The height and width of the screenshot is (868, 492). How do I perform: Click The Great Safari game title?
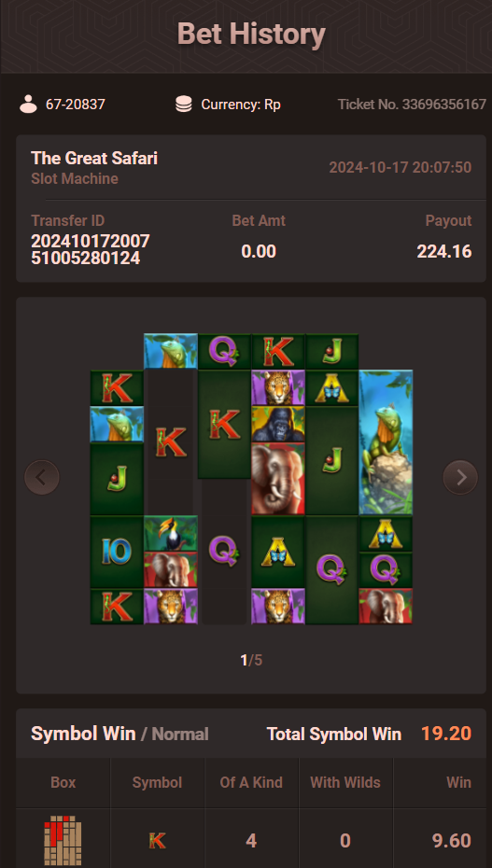[x=94, y=159]
